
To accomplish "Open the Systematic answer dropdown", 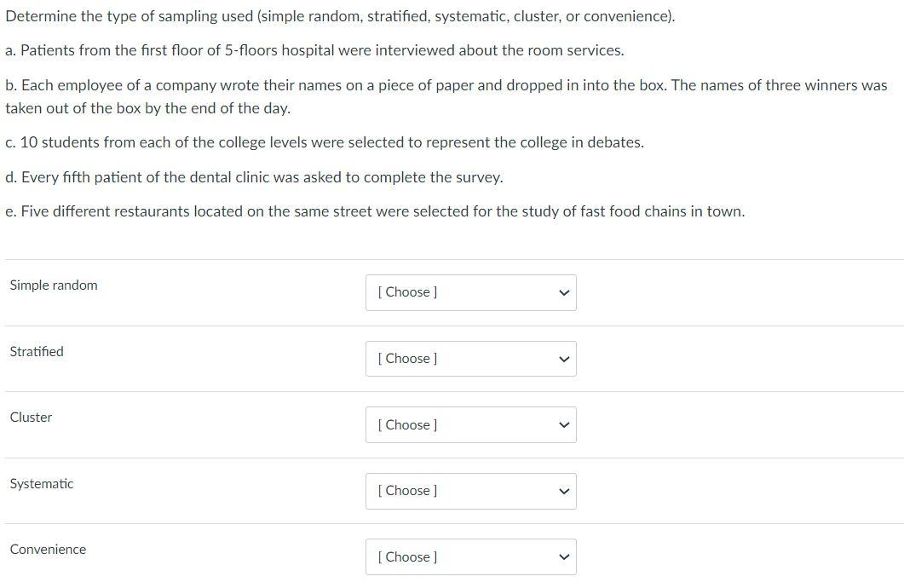I will (x=471, y=491).
